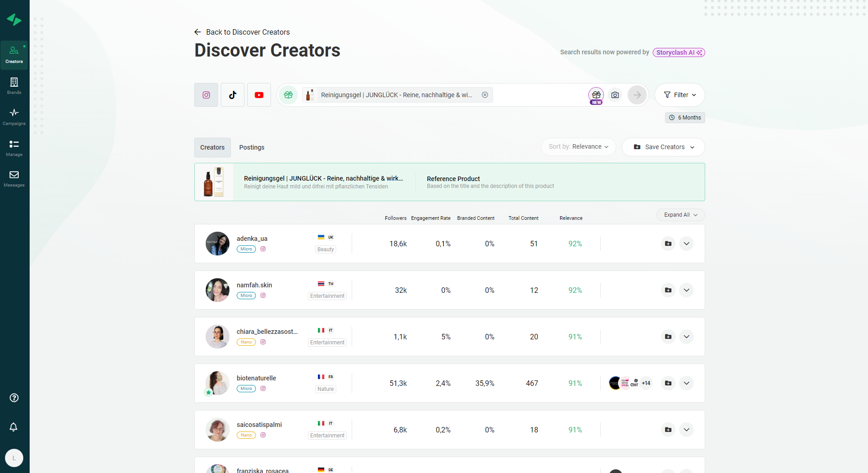Viewport: 868px width, 473px height.
Task: Open notifications via the bell icon
Action: point(14,427)
